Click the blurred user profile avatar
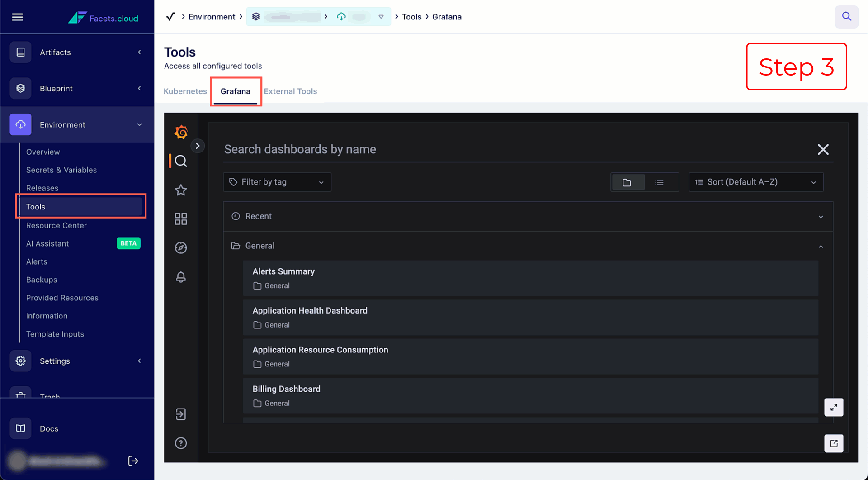 18,461
